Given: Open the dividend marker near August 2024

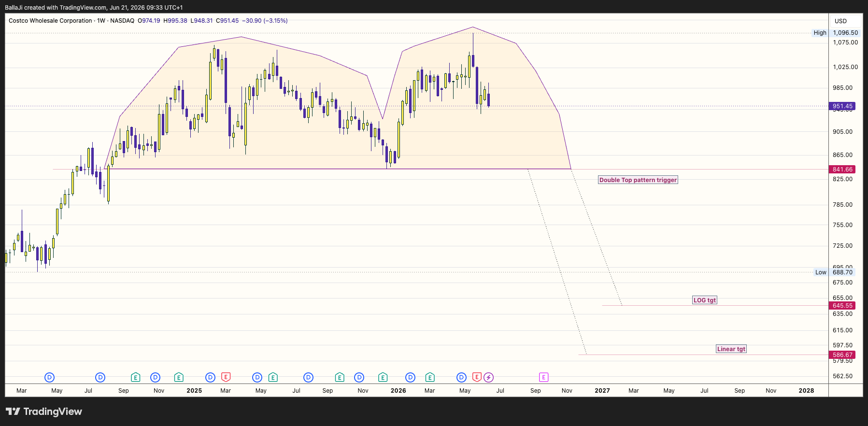Looking at the screenshot, I should point(100,377).
